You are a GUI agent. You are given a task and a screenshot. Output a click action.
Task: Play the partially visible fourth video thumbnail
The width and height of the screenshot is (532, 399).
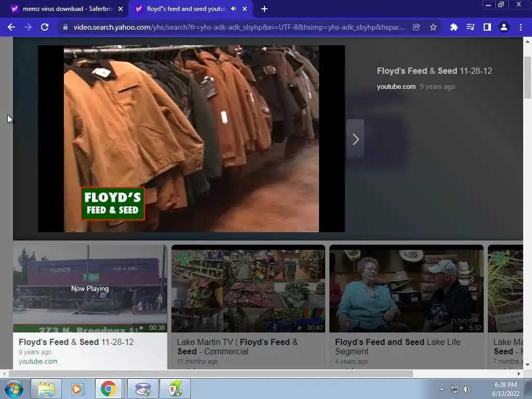coord(505,288)
